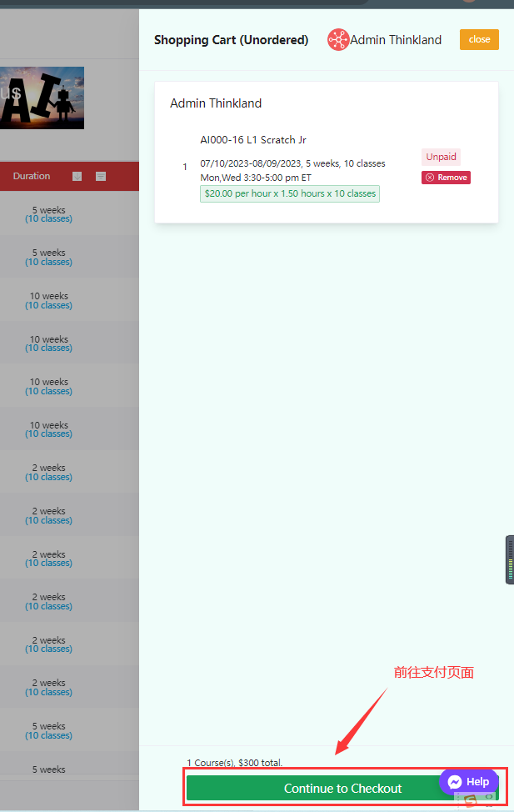Close the Shopping Cart panel

(479, 39)
